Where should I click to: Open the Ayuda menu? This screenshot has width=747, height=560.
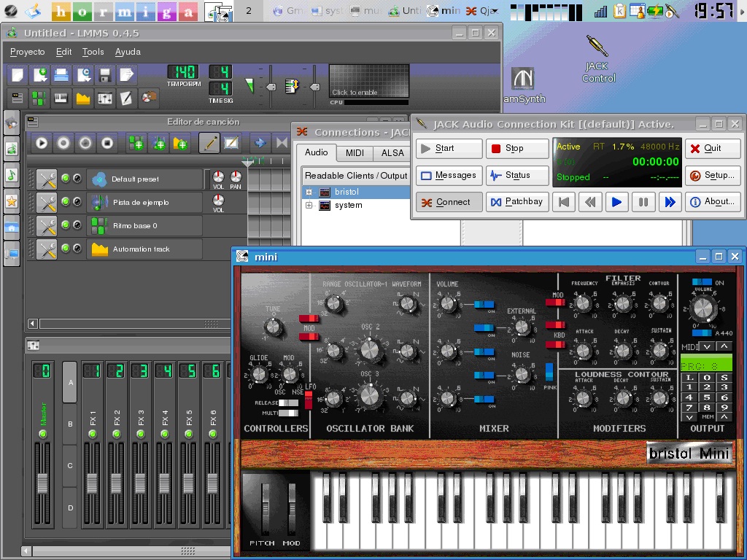[128, 52]
